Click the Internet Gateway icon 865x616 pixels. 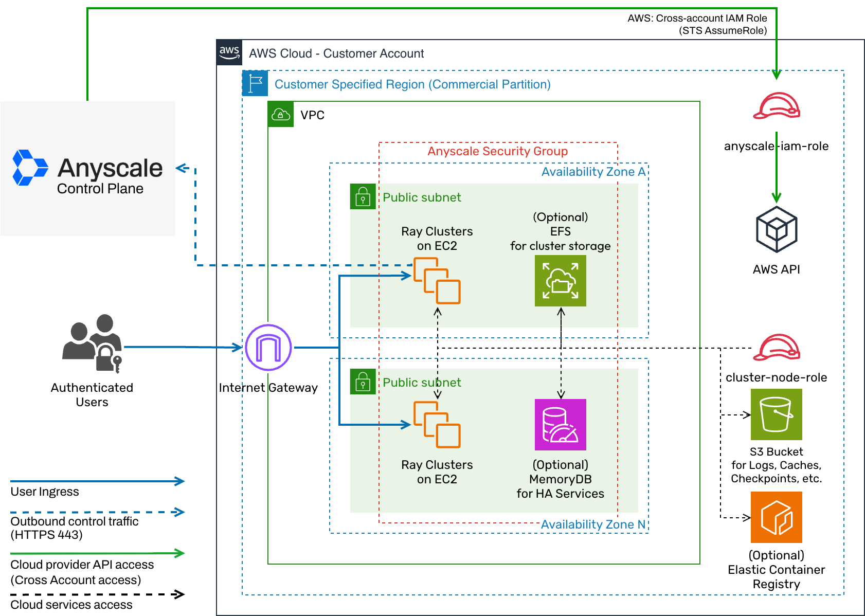pyautogui.click(x=268, y=348)
